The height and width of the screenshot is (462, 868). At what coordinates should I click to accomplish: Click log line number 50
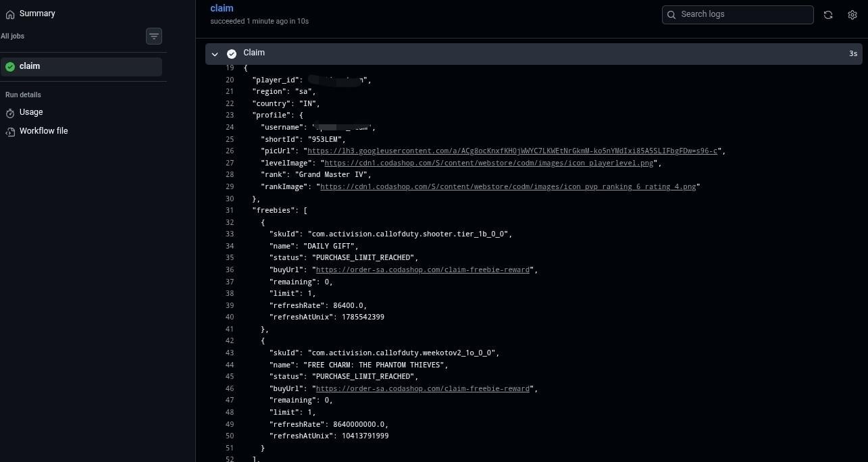[x=230, y=436]
